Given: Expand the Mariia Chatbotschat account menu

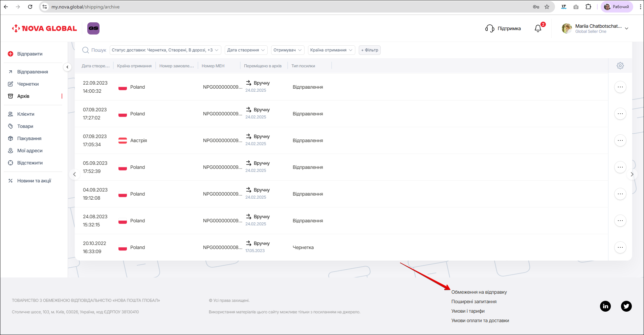Looking at the screenshot, I should pyautogui.click(x=627, y=28).
